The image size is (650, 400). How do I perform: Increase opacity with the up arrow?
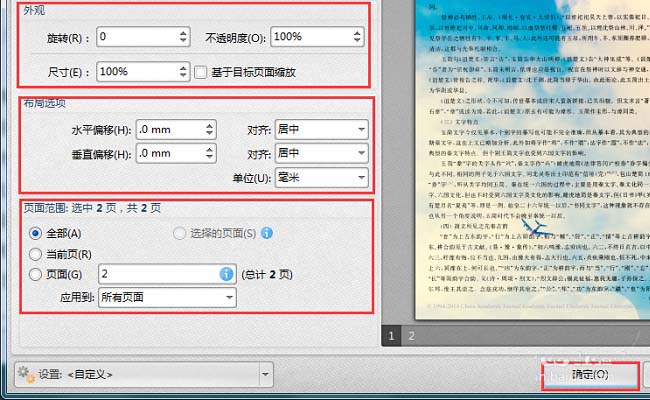tap(357, 32)
